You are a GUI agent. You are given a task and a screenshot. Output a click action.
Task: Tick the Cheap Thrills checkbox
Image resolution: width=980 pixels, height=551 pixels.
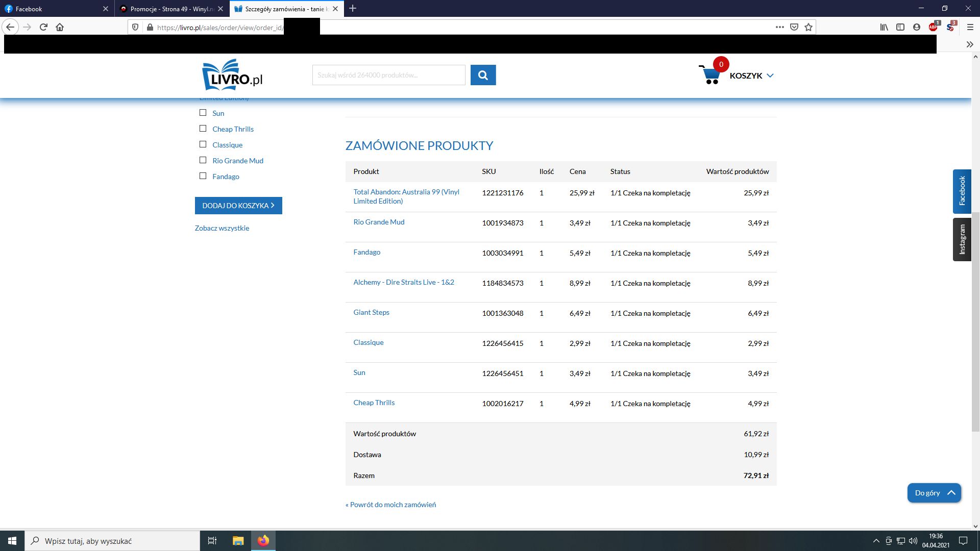tap(203, 129)
